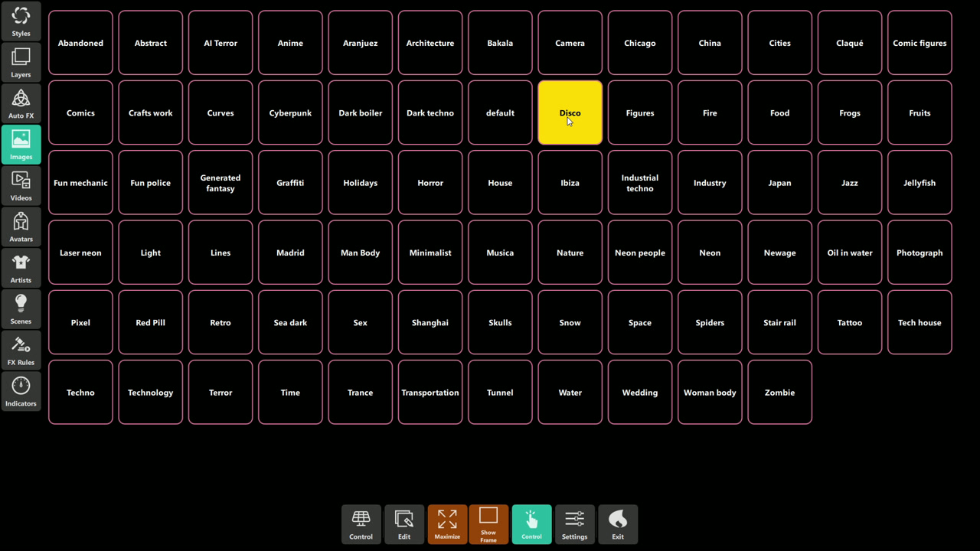The image size is (980, 551).
Task: Toggle the Show Frame button
Action: (488, 524)
